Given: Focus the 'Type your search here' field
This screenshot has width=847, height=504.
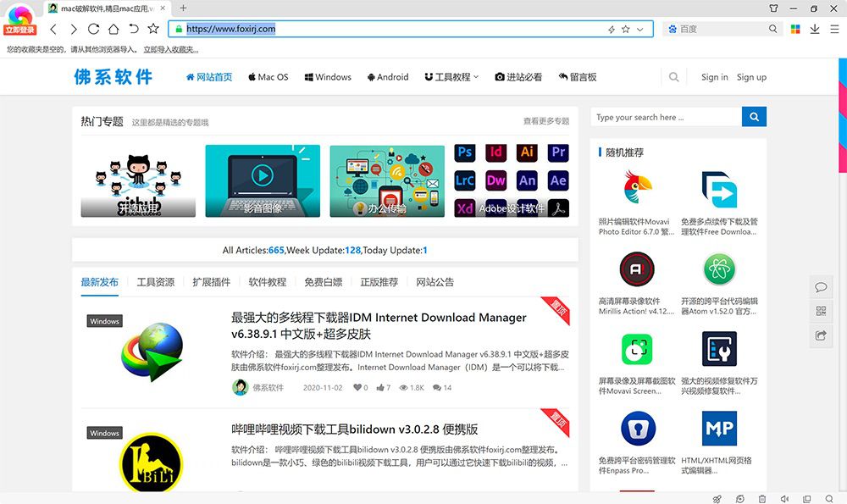Looking at the screenshot, I should click(x=666, y=117).
